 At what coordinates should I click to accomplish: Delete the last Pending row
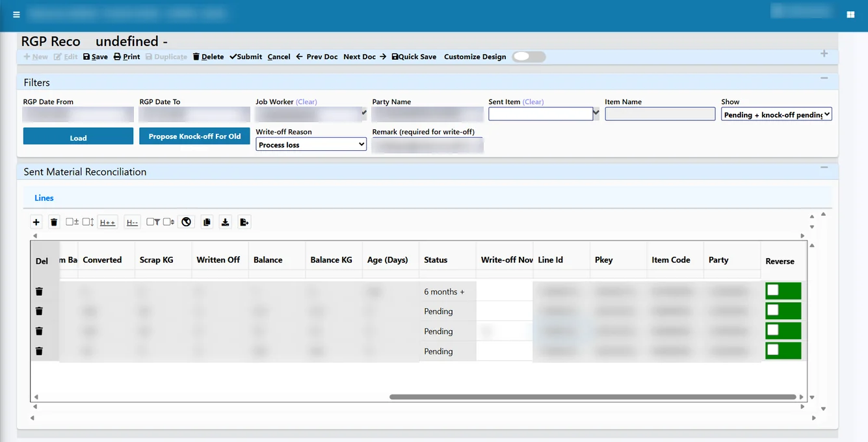(x=39, y=351)
